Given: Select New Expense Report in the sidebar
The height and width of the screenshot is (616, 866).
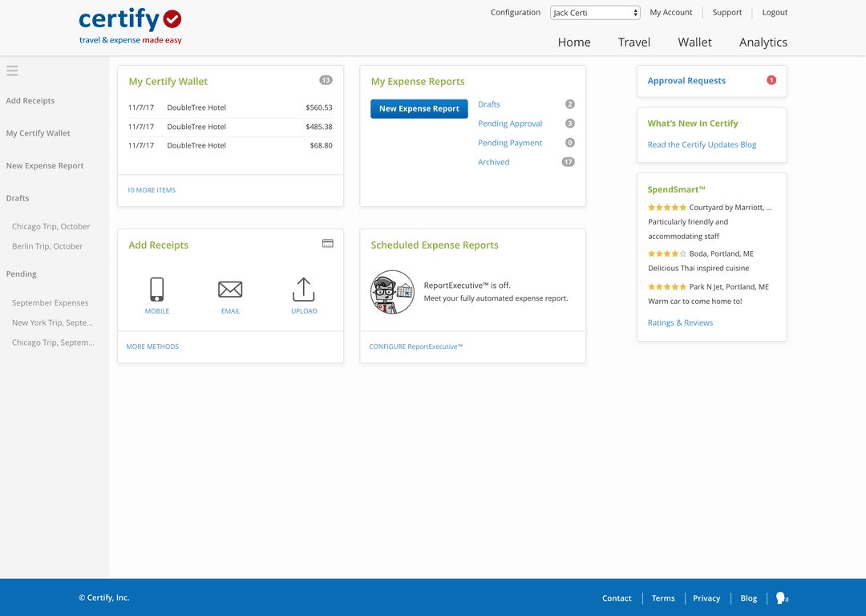Looking at the screenshot, I should tap(45, 166).
